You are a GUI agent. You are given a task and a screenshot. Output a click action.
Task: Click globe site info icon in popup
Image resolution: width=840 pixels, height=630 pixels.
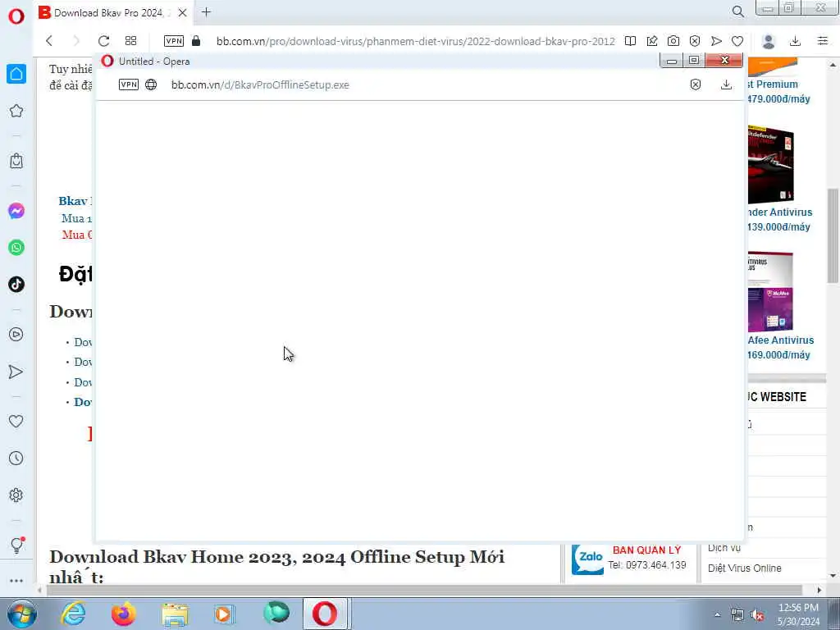pos(151,84)
